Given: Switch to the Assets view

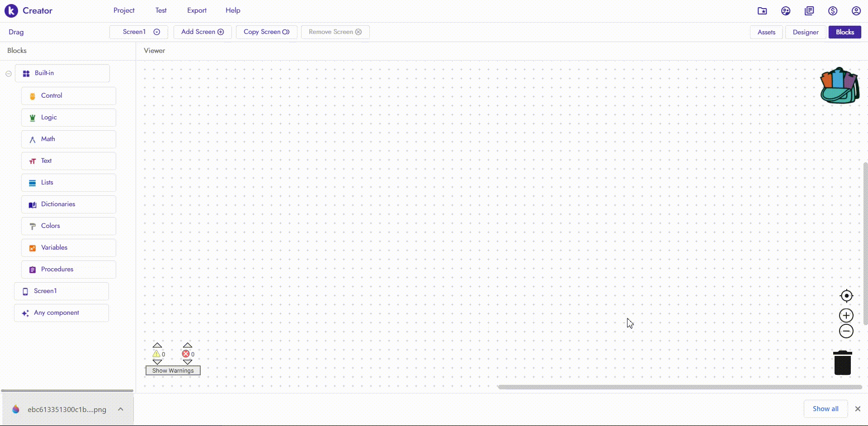Looking at the screenshot, I should click(x=766, y=32).
